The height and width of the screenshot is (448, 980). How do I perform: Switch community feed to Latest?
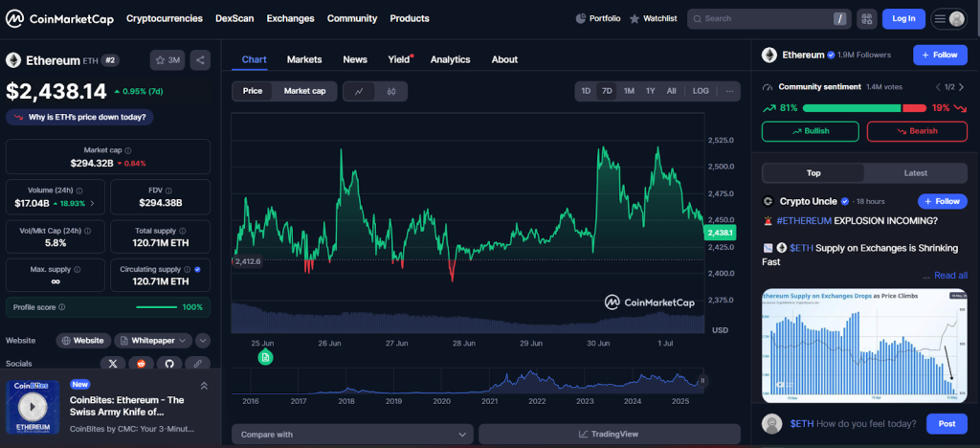click(x=916, y=173)
